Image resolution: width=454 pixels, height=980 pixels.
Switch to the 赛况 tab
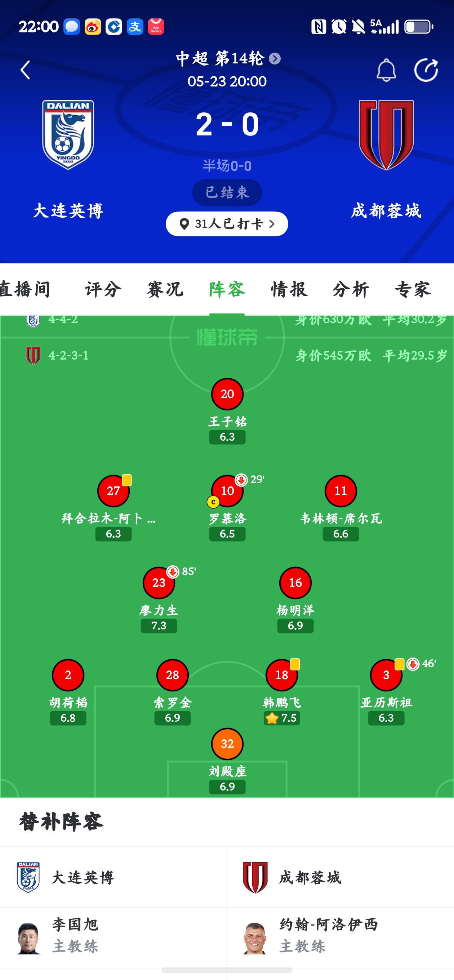click(x=165, y=290)
